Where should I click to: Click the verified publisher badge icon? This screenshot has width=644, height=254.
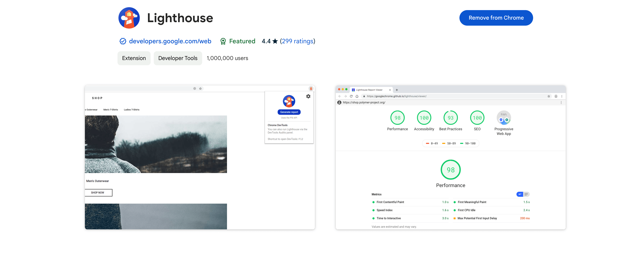(x=123, y=41)
